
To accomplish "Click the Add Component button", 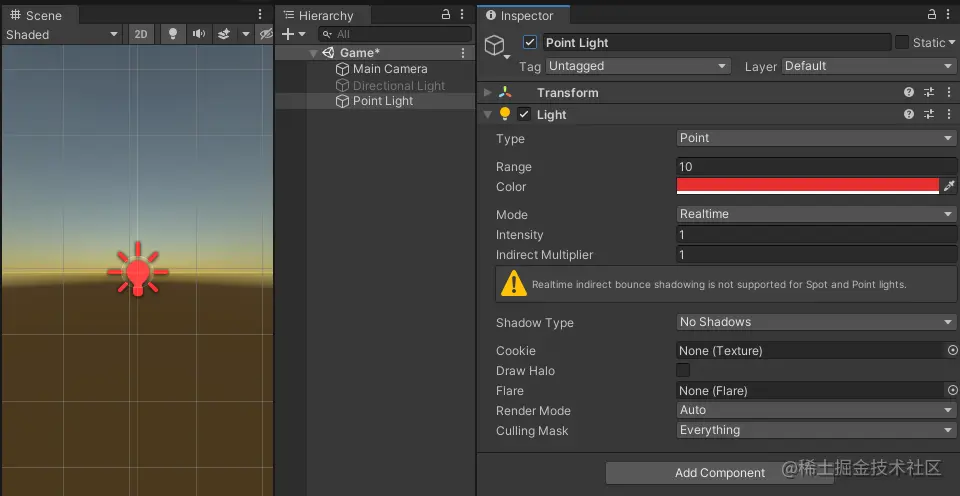I will point(719,473).
